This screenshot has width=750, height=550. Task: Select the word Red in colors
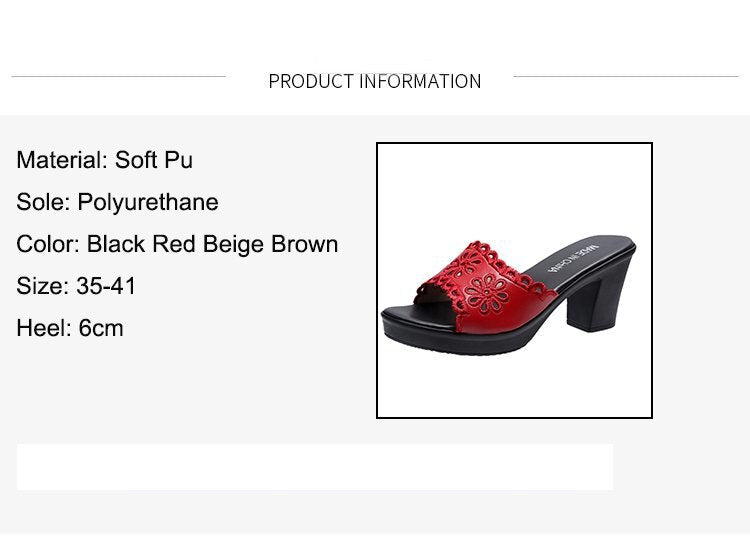174,244
